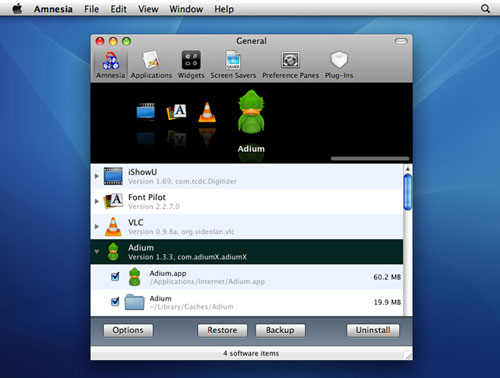The width and height of the screenshot is (500, 378).
Task: Click the Font Pilot icon in cover flow
Action: tap(176, 112)
